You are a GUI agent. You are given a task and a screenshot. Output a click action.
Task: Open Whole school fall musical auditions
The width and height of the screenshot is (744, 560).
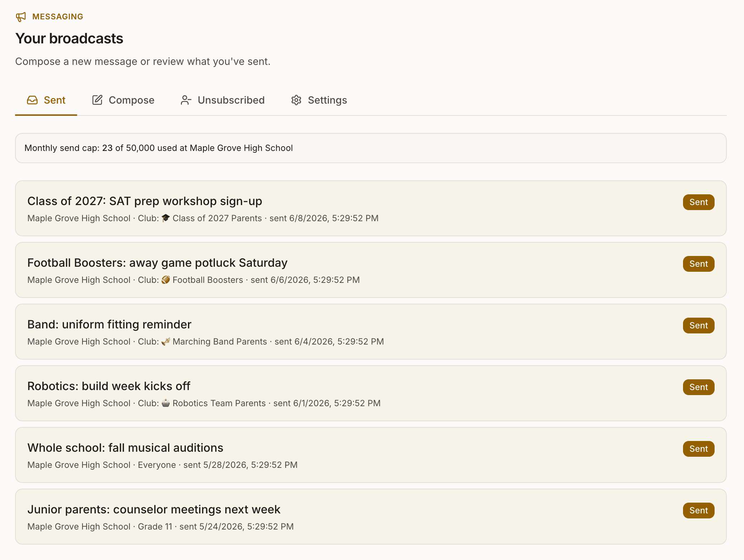pos(371,455)
